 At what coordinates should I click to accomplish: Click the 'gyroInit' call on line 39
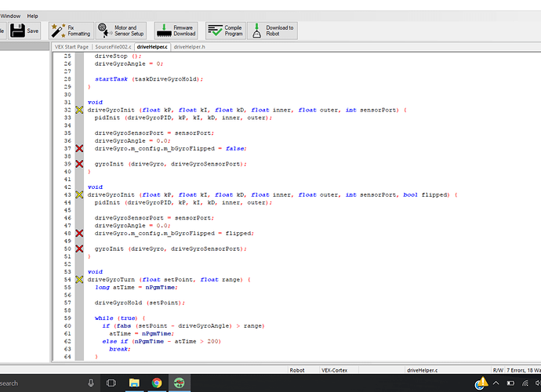170,164
